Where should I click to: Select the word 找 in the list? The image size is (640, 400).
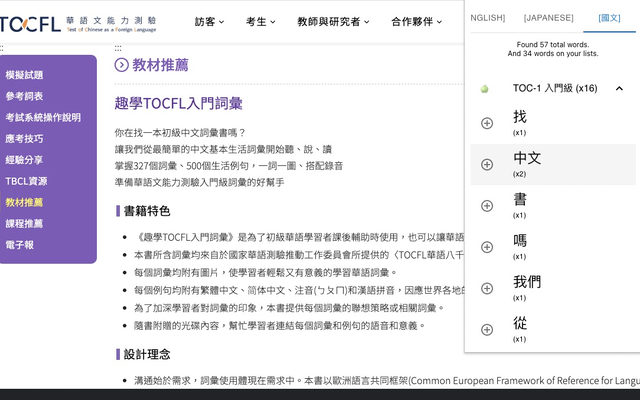[x=520, y=117]
